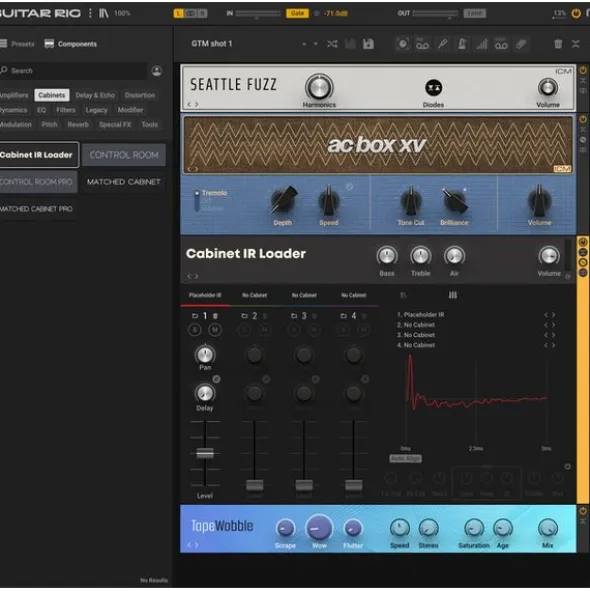Open the post tape deck icon
Viewport: 590px width, 591px height.
(501, 44)
